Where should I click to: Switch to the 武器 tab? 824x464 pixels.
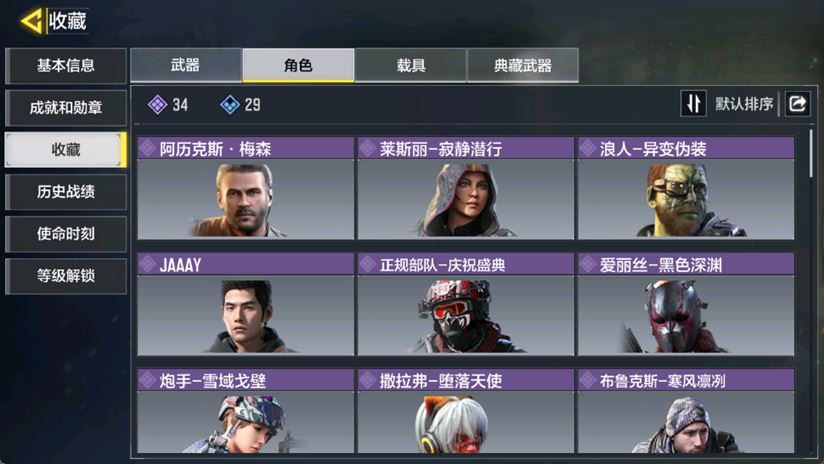(x=186, y=65)
